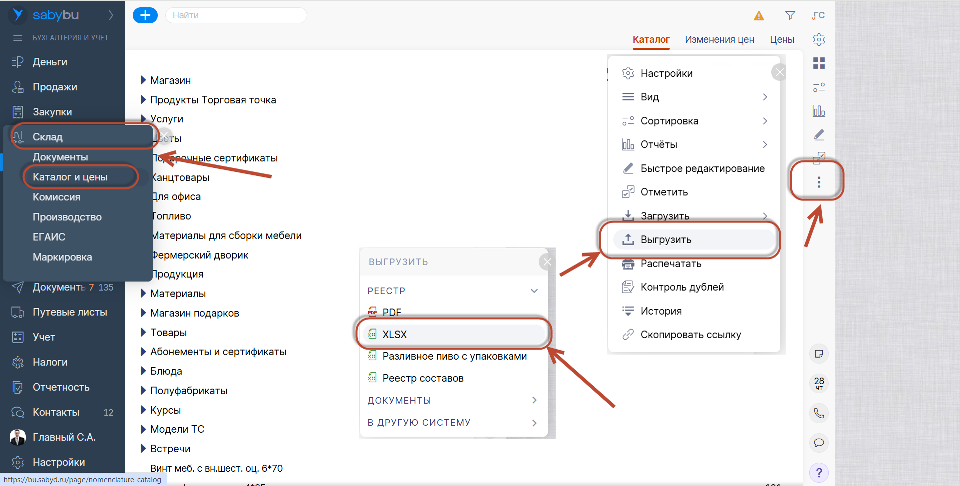Expand the Магазин подарков folder
This screenshot has width=960, height=486.
click(x=143, y=313)
